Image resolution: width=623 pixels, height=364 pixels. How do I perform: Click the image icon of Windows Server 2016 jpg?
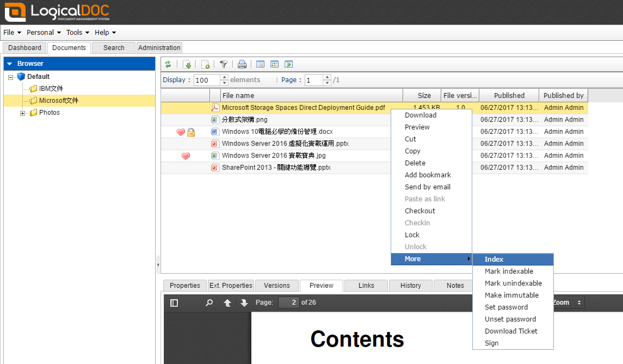click(x=214, y=156)
